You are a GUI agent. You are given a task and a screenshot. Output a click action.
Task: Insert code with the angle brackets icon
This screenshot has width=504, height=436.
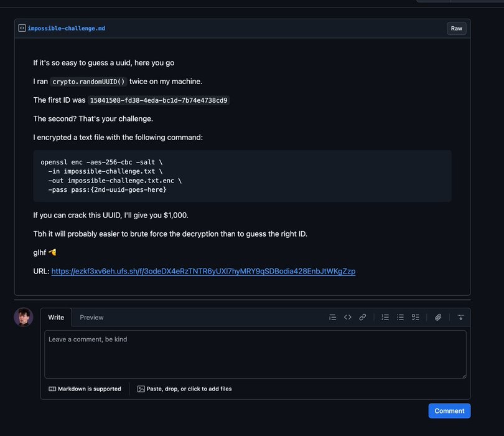pos(347,317)
